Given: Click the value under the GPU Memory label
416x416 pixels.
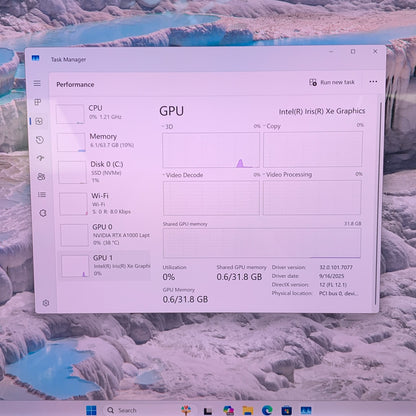Looking at the screenshot, I should pyautogui.click(x=185, y=299).
